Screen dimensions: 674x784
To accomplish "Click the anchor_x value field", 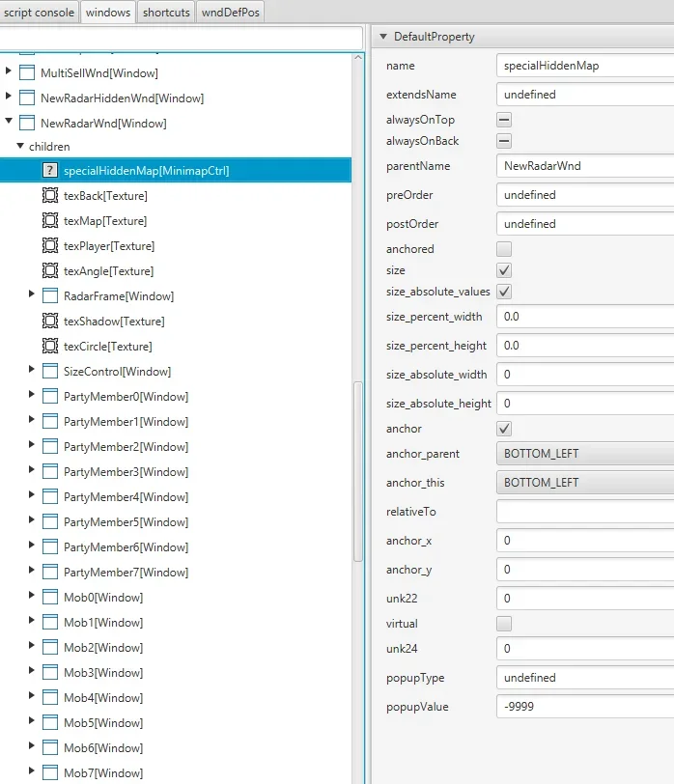I will pyautogui.click(x=585, y=541).
